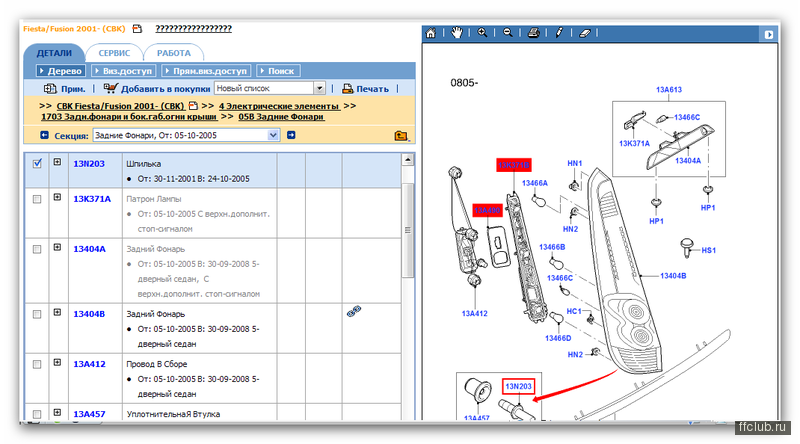Select 13466A label in diagram
Image resolution: width=800 pixels, height=444 pixels.
point(535,183)
